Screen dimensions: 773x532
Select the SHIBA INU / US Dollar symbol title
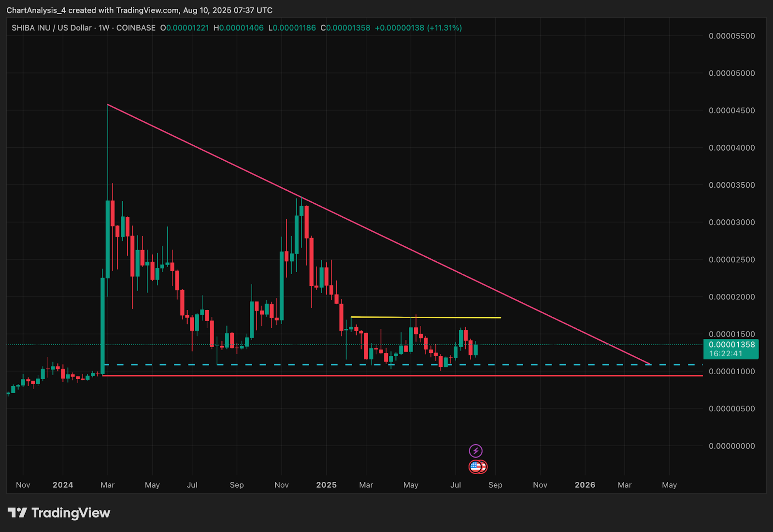click(52, 28)
